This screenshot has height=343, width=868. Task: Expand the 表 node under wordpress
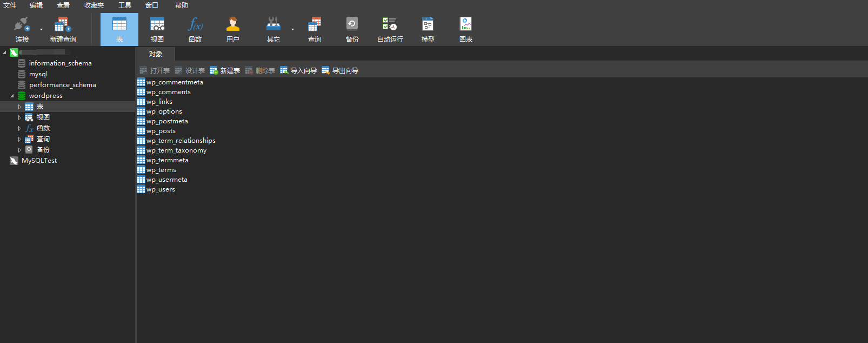pyautogui.click(x=19, y=107)
